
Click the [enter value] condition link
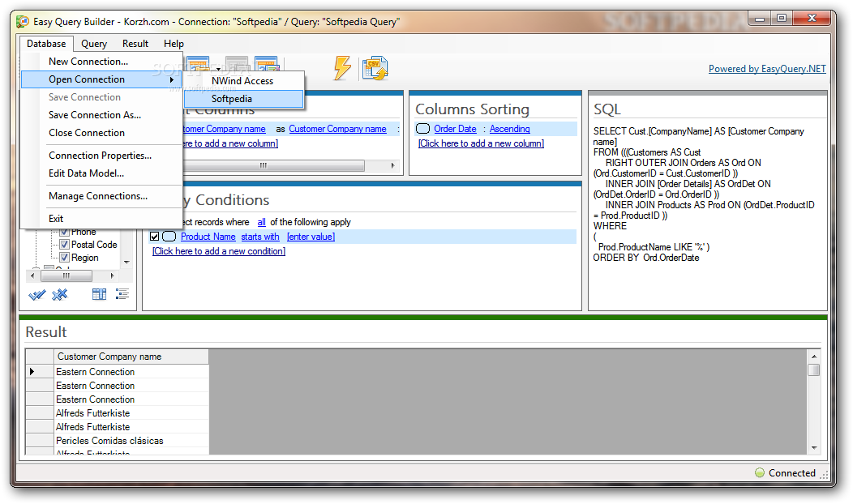pos(311,237)
